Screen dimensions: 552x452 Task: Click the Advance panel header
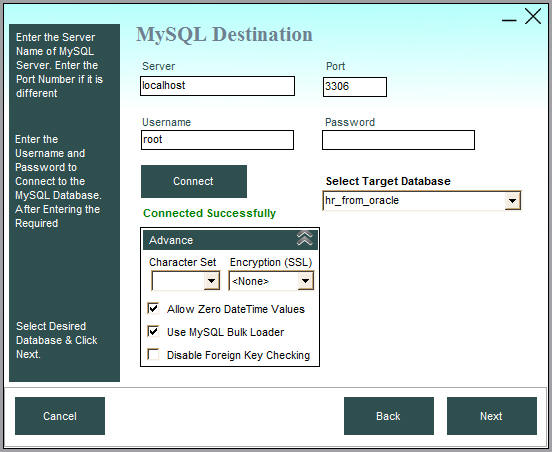click(230, 240)
